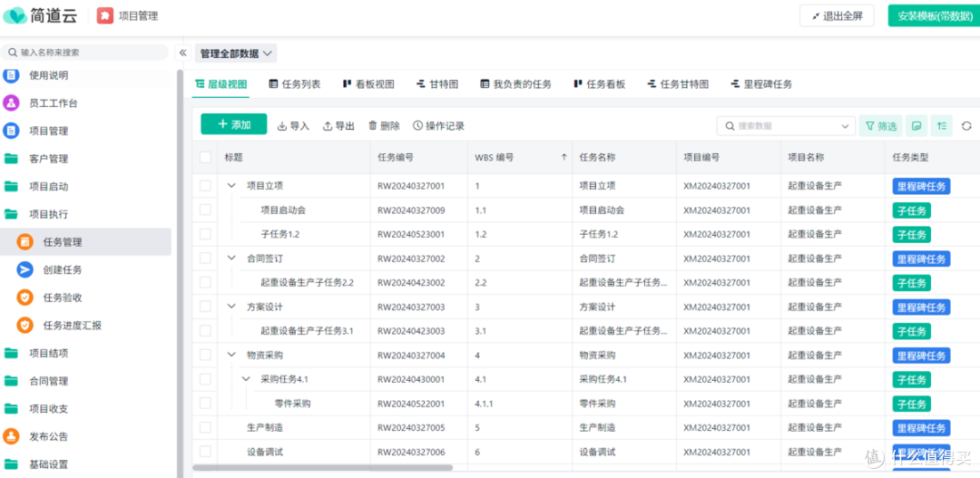Click the 搜索数据 search field

click(x=786, y=126)
